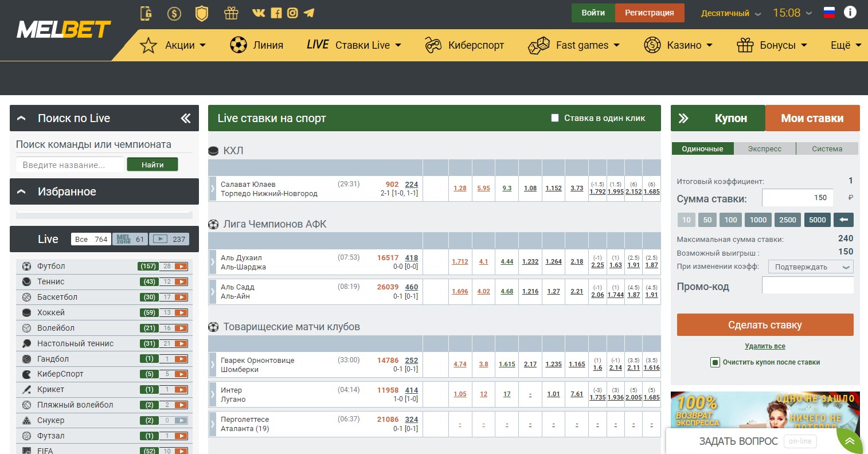868x454 pixels.
Task: Click the Настольный теннис sport icon
Action: [26, 343]
